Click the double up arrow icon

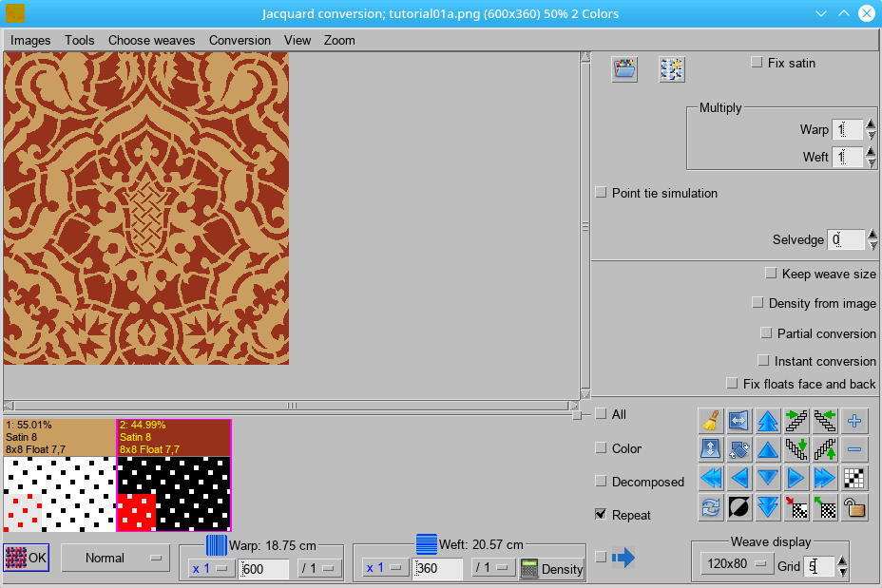pyautogui.click(x=768, y=421)
